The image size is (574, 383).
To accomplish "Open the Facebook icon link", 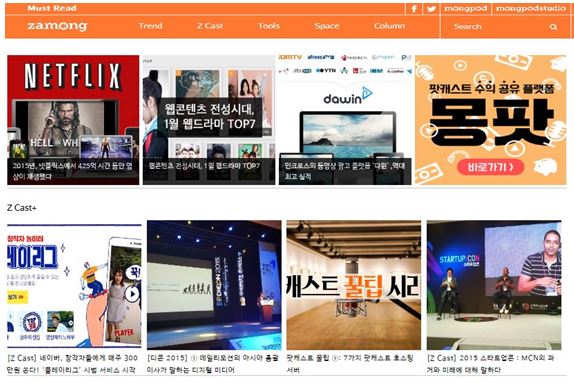I will pyautogui.click(x=414, y=8).
